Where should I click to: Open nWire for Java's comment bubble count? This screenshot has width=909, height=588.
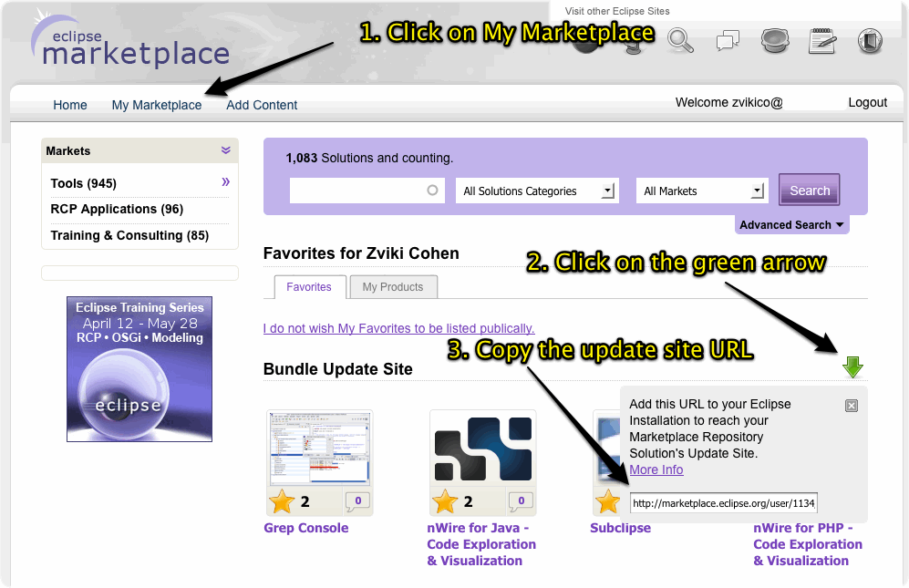point(521,501)
